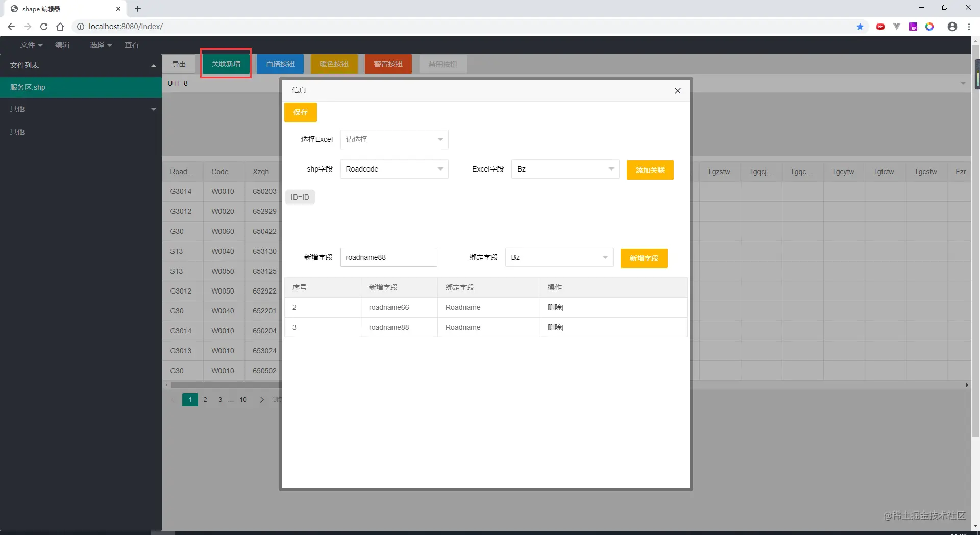Open the shp字段 Roadcode dropdown
This screenshot has width=980, height=535.
click(394, 169)
